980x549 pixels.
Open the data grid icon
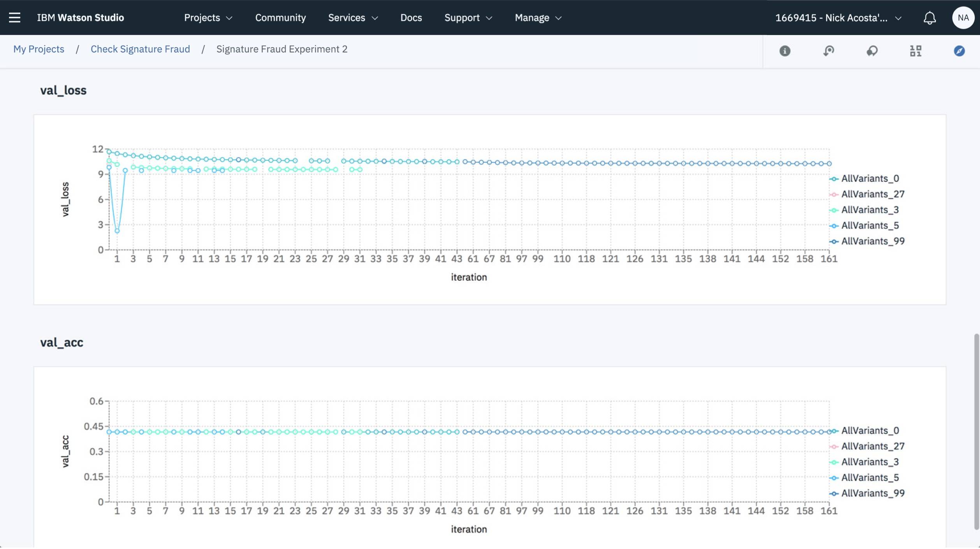click(x=915, y=51)
